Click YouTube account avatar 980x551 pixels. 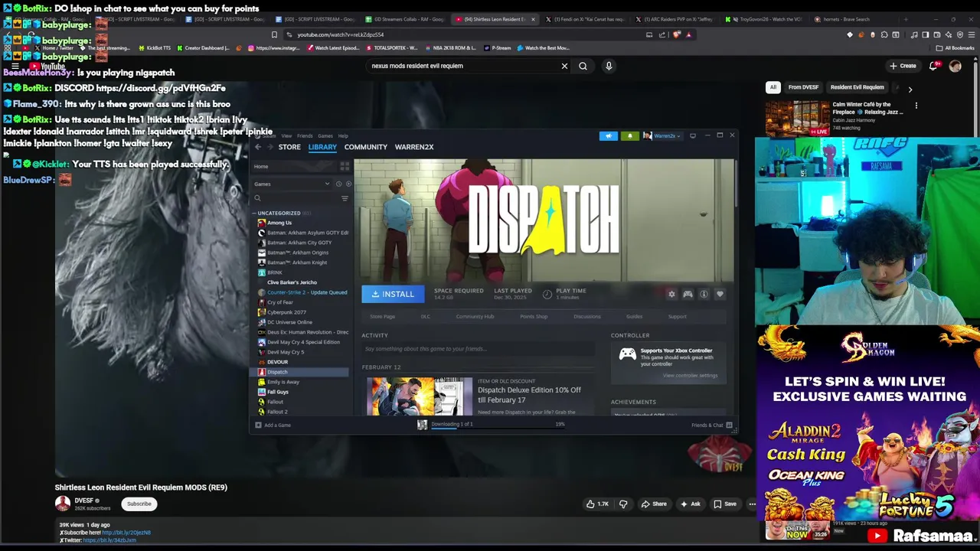955,66
